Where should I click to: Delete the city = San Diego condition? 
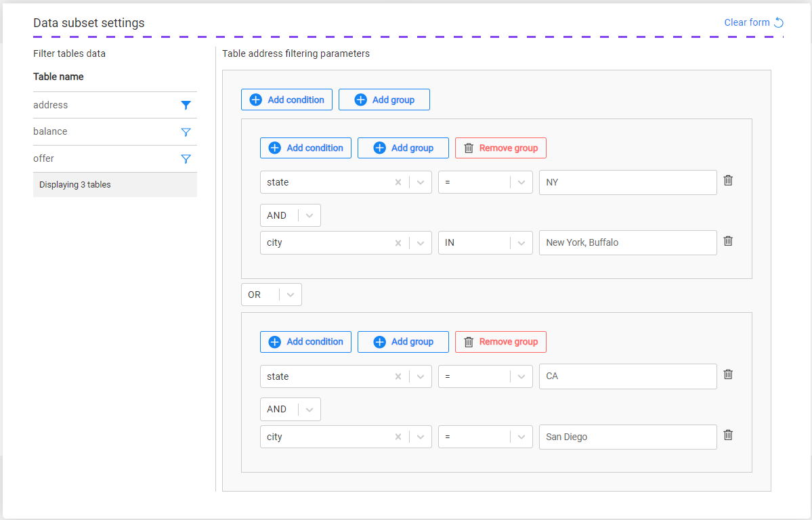click(x=728, y=435)
